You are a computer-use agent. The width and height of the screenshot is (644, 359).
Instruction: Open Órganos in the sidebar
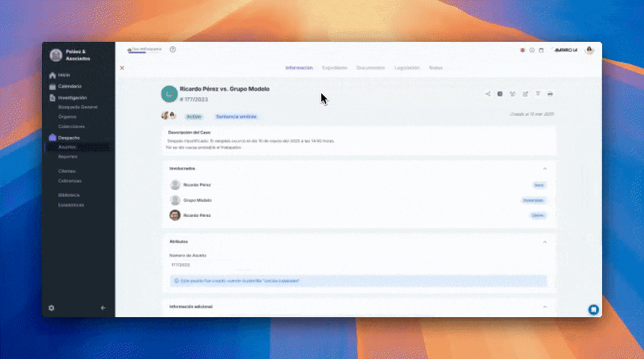click(x=67, y=117)
